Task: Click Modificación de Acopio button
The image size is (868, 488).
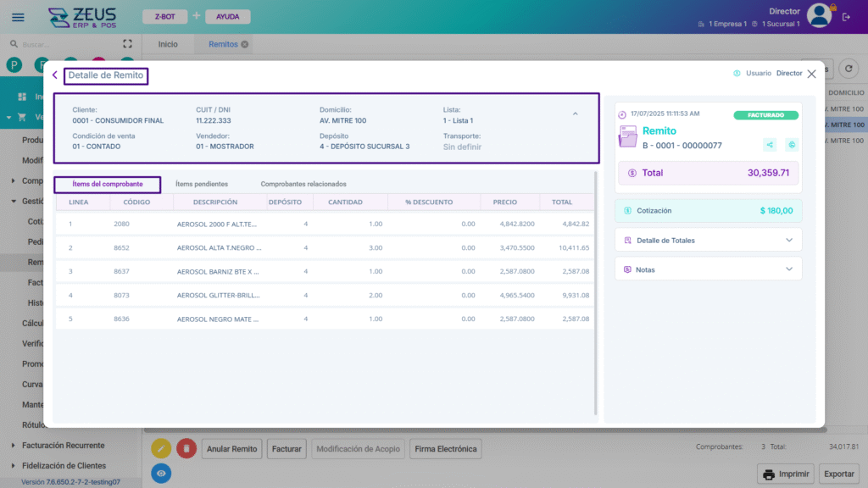Action: [359, 449]
